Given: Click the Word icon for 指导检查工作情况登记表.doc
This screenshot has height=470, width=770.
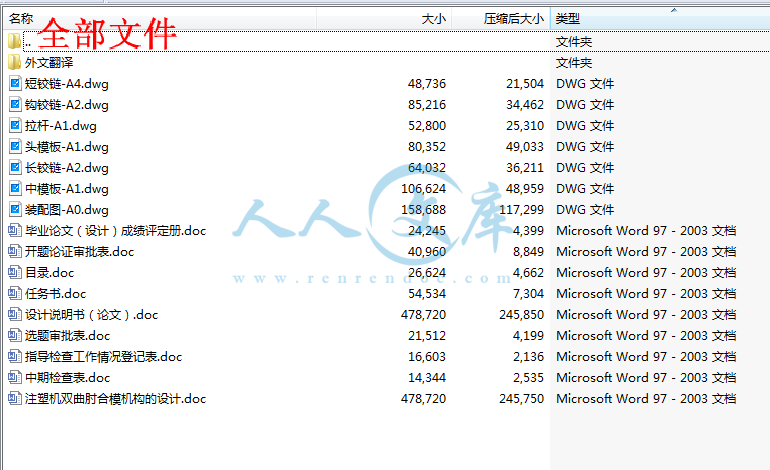Looking at the screenshot, I should 15,357.
